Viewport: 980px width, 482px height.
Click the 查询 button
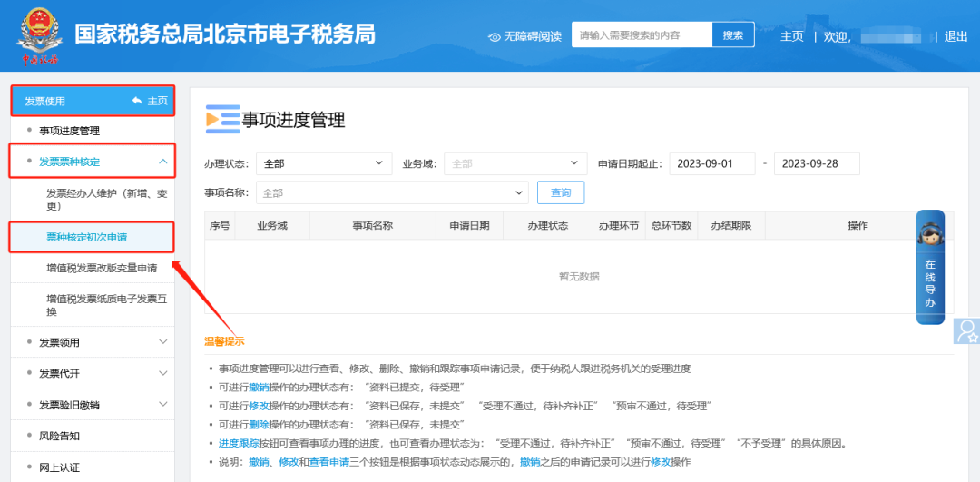(x=561, y=192)
